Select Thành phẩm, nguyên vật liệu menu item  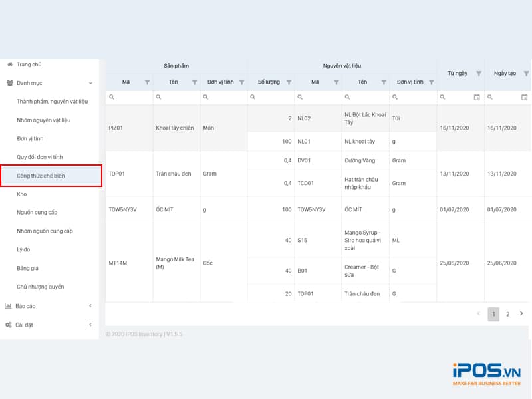click(52, 102)
